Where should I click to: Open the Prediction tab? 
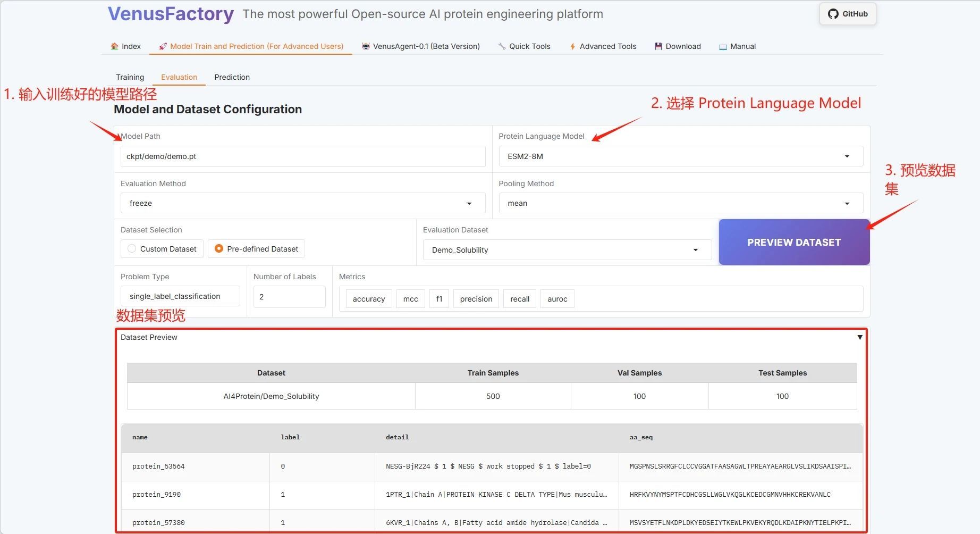232,77
